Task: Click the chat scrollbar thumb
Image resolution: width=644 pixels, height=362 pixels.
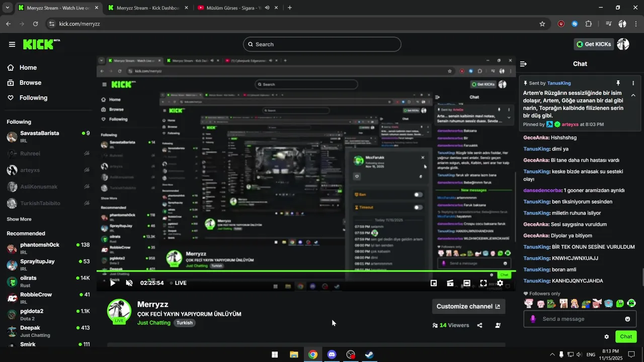Action: pos(642,278)
